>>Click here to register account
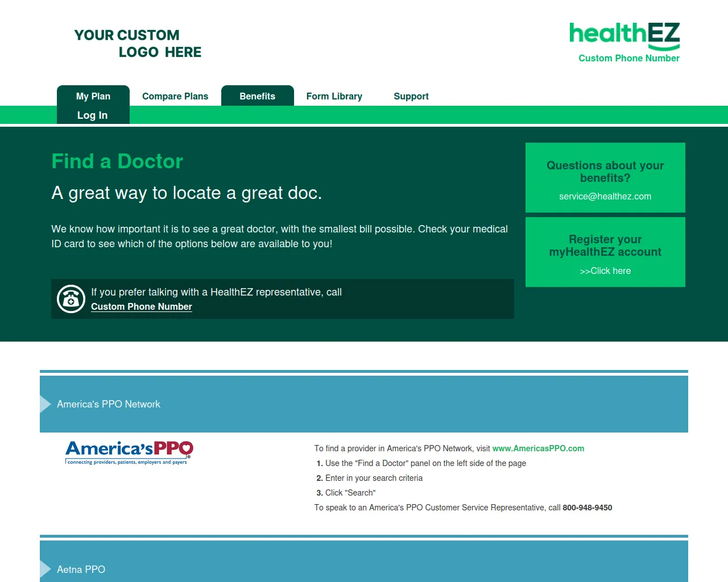 605,271
